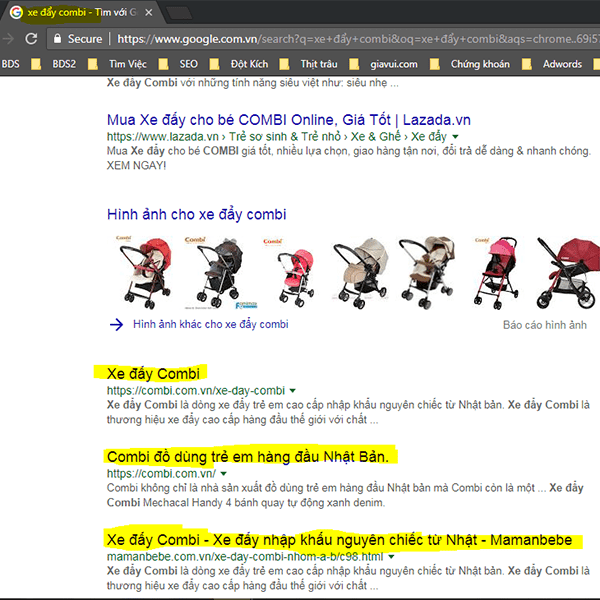Image resolution: width=600 pixels, height=600 pixels.
Task: Open the 'Xe đẩy Combi' combi.com.vn result
Action: (x=153, y=374)
